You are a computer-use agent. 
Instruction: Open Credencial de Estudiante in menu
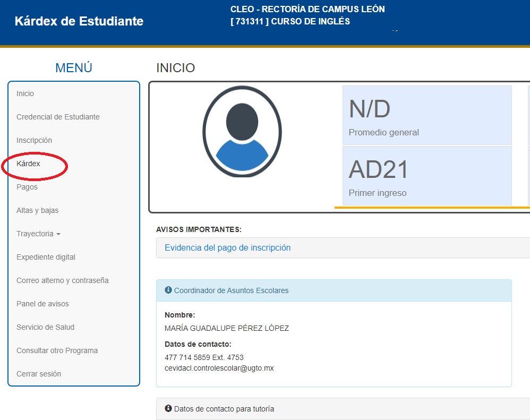(58, 117)
